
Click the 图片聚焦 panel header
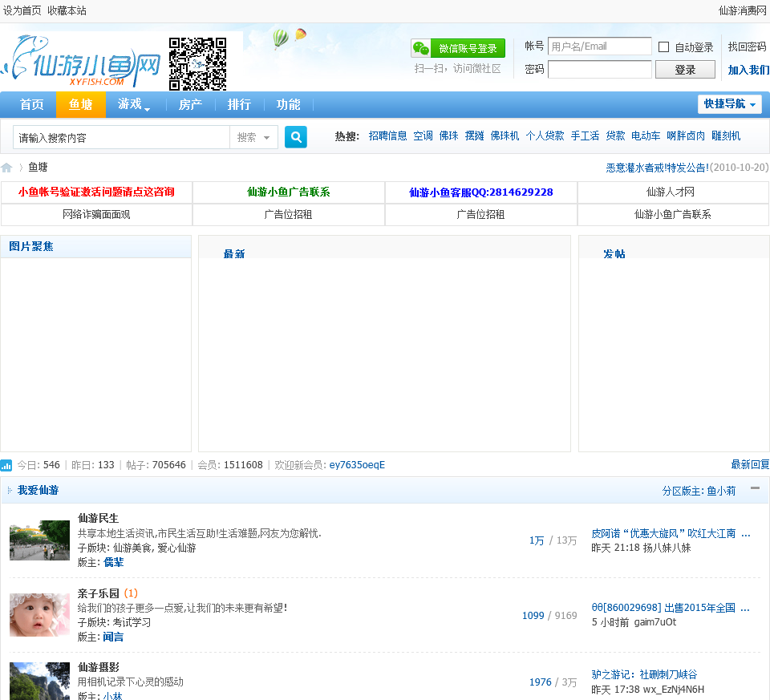coord(95,246)
